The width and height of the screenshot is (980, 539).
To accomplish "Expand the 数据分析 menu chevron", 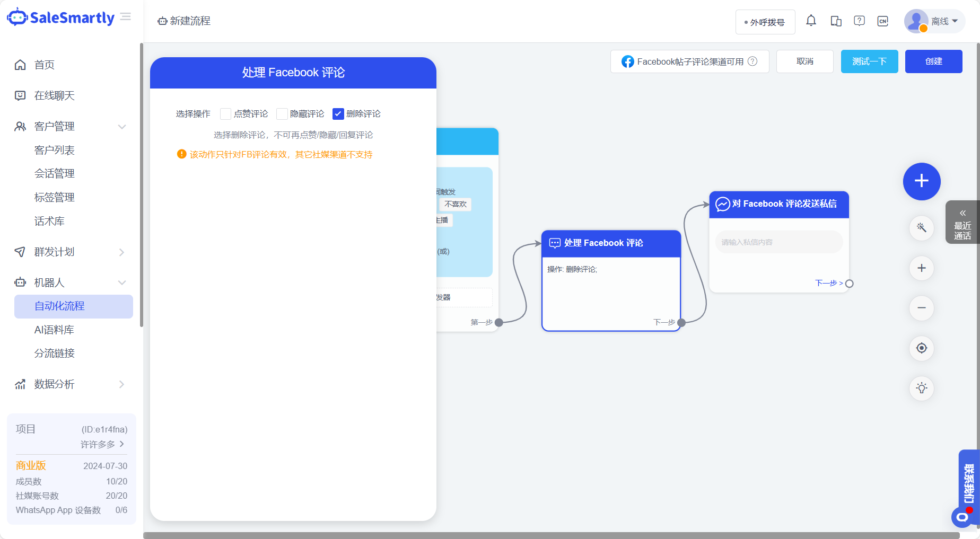I will click(x=122, y=384).
